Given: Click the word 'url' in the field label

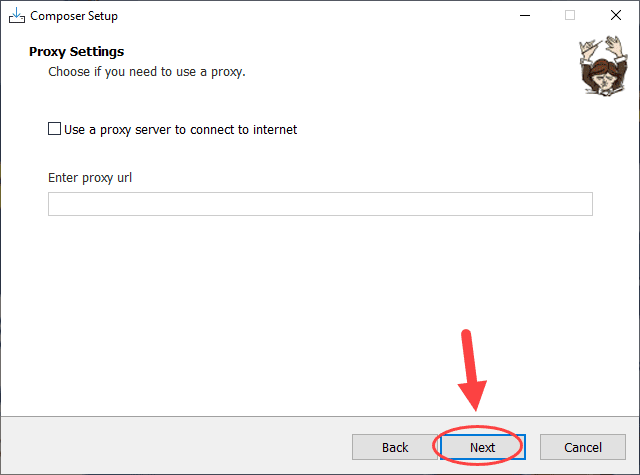Looking at the screenshot, I should tap(124, 178).
